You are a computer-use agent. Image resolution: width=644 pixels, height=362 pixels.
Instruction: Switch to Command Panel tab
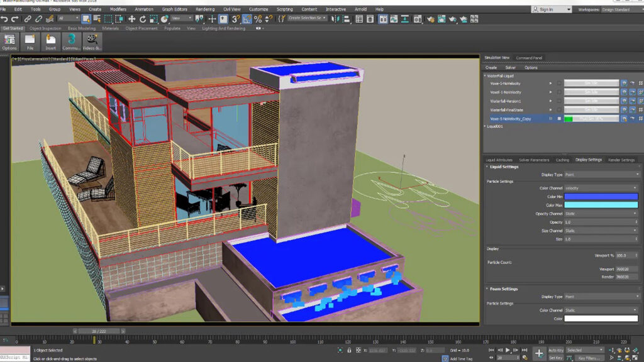coord(529,58)
